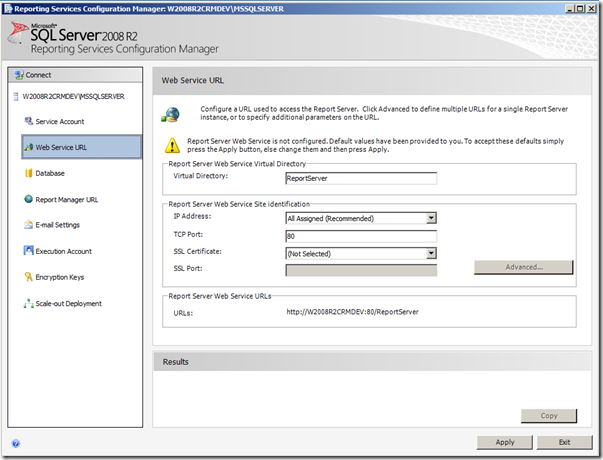
Task: Open the SSL Certificate dropdown arrow
Action: click(431, 253)
